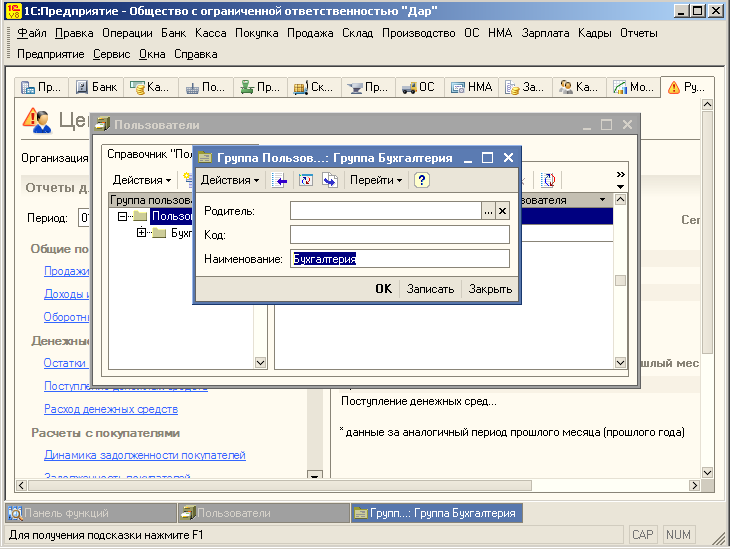The height and width of the screenshot is (549, 730).
Task: Open the Склад panel tab
Action: [314, 87]
